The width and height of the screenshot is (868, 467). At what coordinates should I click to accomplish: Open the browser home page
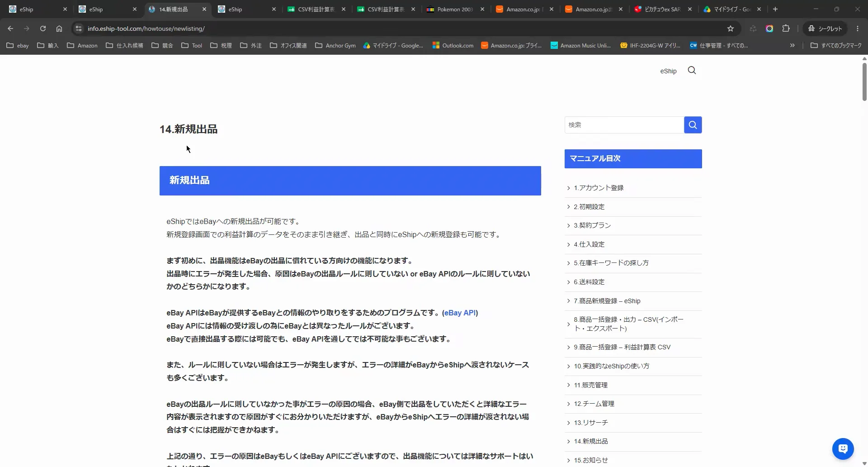(x=59, y=29)
